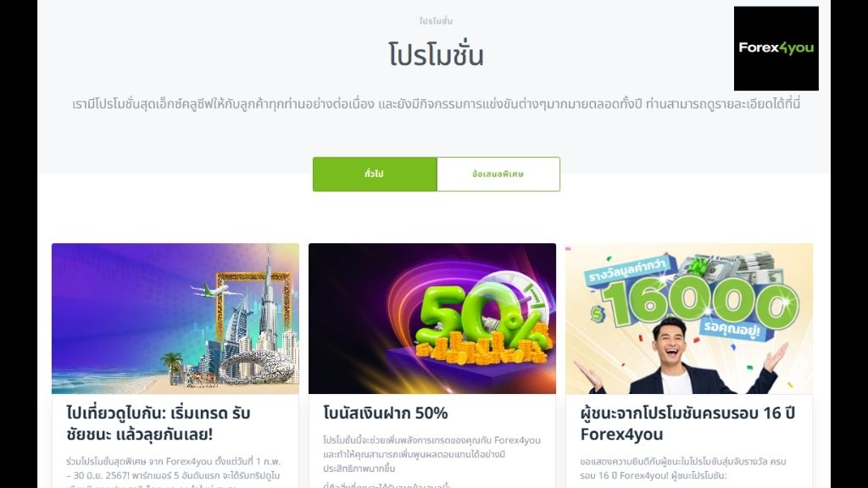Open the 16 ปี Forex4you winners title
Image resolution: width=868 pixels, height=488 pixels.
687,424
